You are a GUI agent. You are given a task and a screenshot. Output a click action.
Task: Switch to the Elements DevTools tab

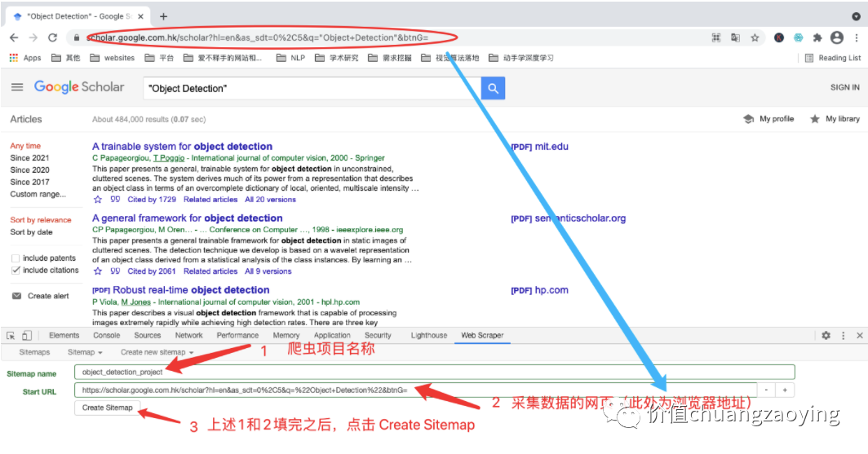click(64, 336)
